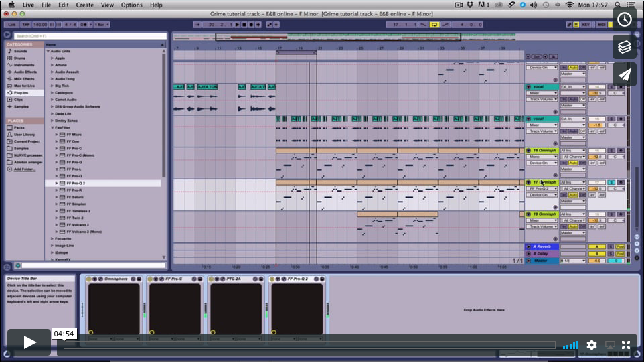Click the volume menu bar icon
644x363 pixels.
coord(534,5)
